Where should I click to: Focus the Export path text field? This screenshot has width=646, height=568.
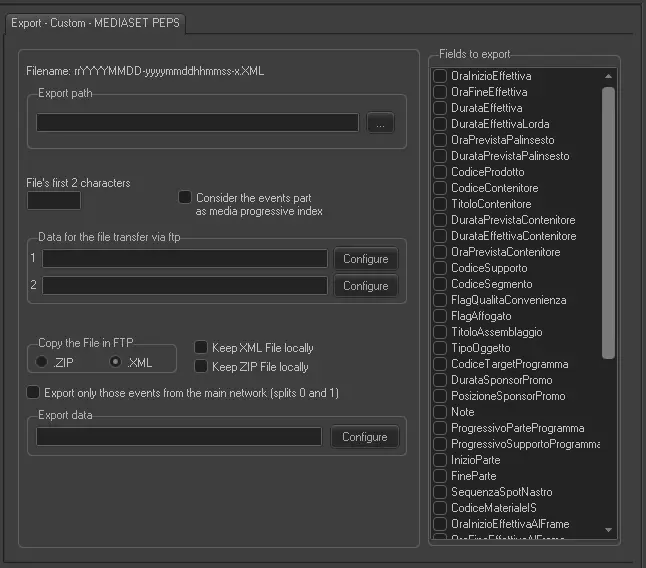197,123
